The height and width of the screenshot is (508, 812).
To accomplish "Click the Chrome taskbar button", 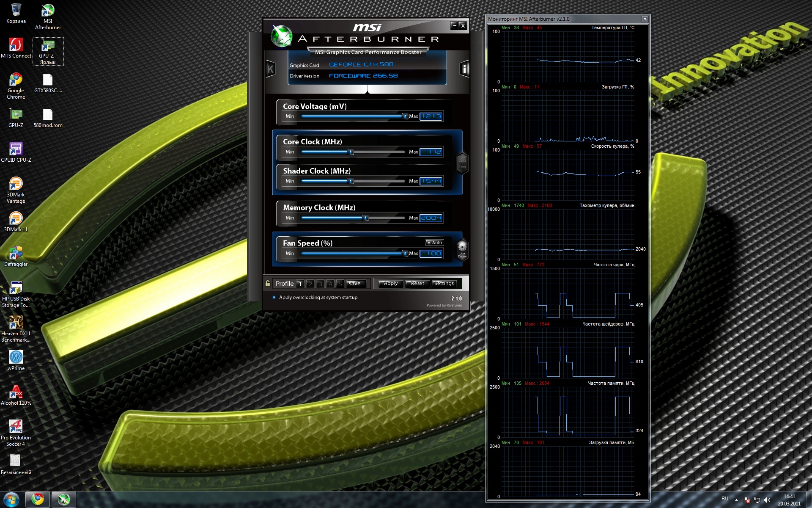I will click(38, 500).
